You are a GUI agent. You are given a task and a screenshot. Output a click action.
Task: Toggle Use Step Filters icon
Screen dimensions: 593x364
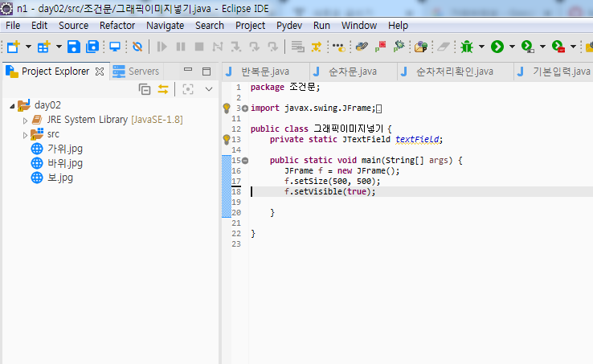316,47
